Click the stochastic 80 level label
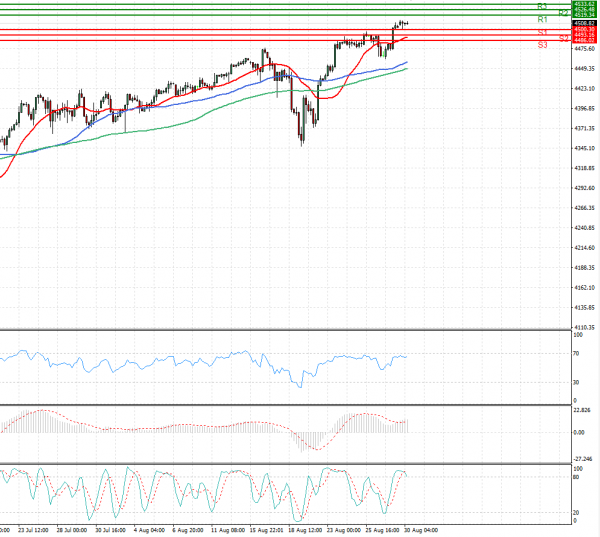Screen dimensions: 600x537 point(576,477)
